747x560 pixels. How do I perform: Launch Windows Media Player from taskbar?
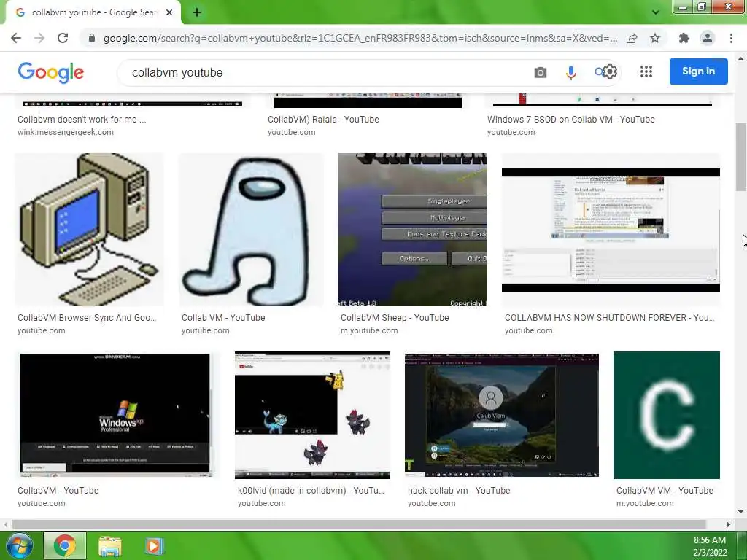pyautogui.click(x=154, y=545)
